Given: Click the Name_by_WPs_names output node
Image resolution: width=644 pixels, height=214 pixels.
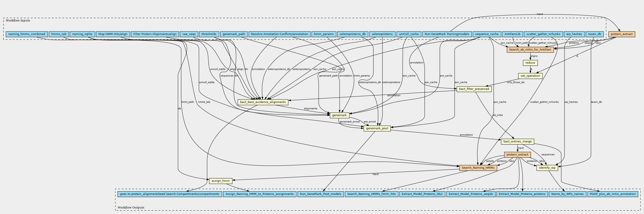Looking at the screenshot, I should pyautogui.click(x=567, y=194).
